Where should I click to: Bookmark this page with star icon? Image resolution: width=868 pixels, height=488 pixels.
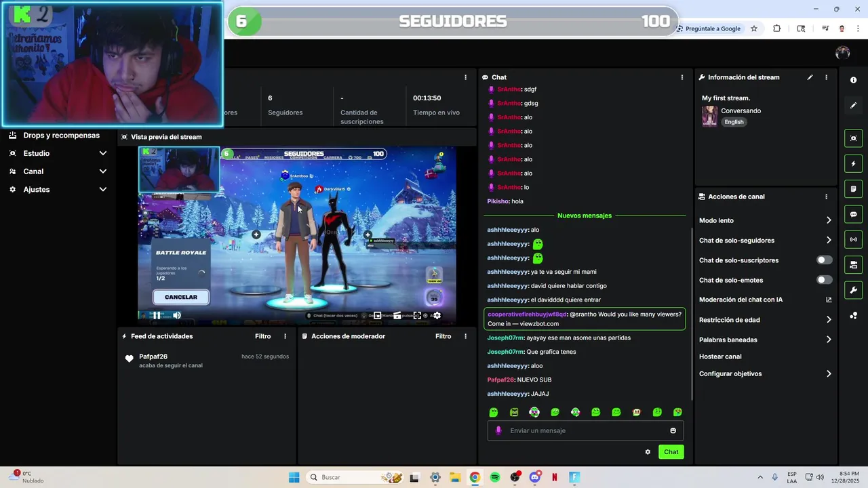754,28
